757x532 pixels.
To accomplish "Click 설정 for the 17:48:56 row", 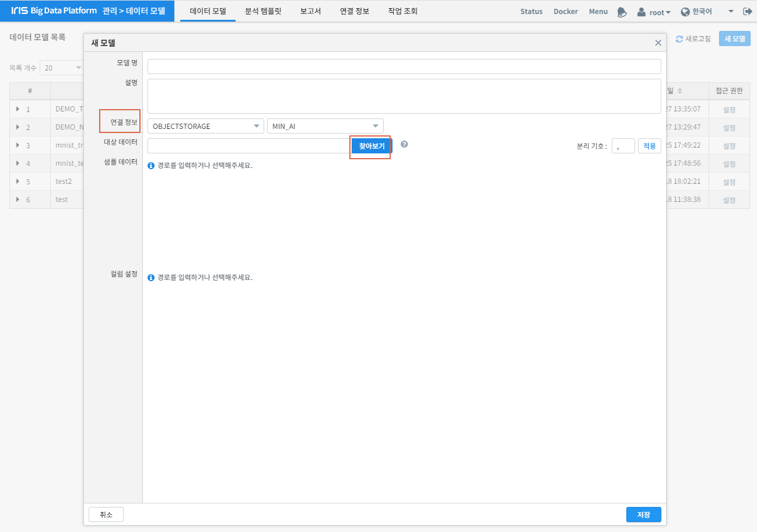I will [x=729, y=164].
